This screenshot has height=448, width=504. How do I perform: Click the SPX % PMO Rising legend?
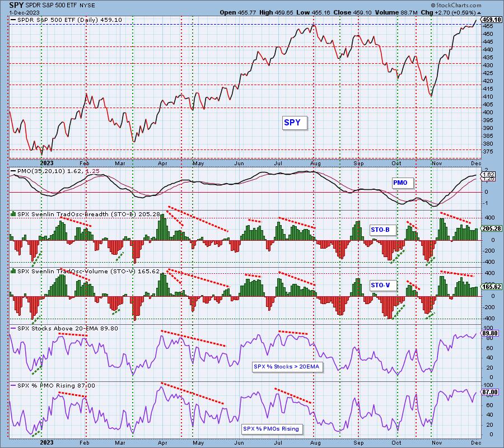point(53,386)
